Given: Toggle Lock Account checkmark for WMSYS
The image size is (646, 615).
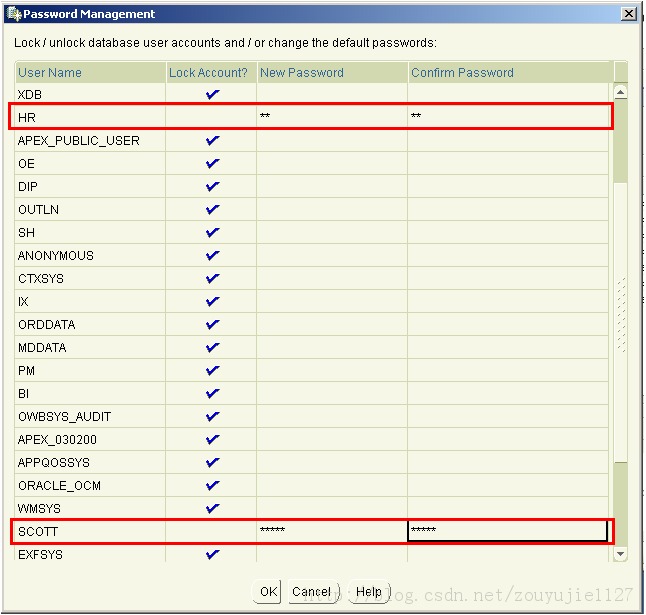Looking at the screenshot, I should pyautogui.click(x=212, y=509).
